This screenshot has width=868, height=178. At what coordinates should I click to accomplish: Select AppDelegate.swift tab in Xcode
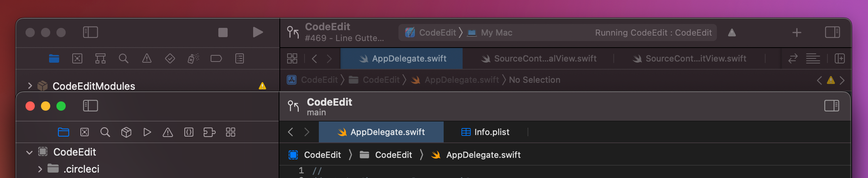(402, 58)
